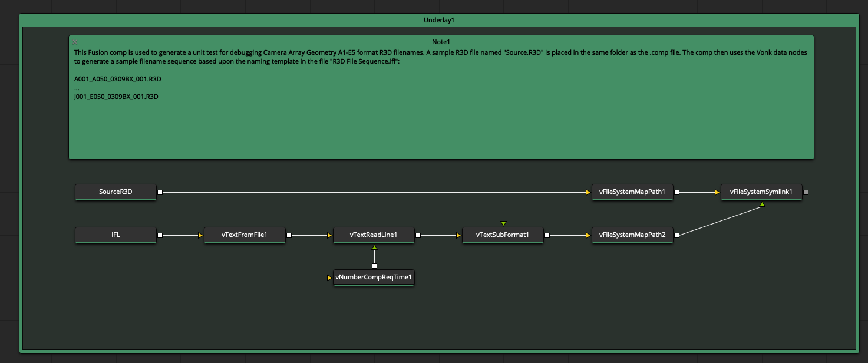Click the green input arrow under vTextReadLine1
Viewport: 868px width, 363px height.
point(374,247)
